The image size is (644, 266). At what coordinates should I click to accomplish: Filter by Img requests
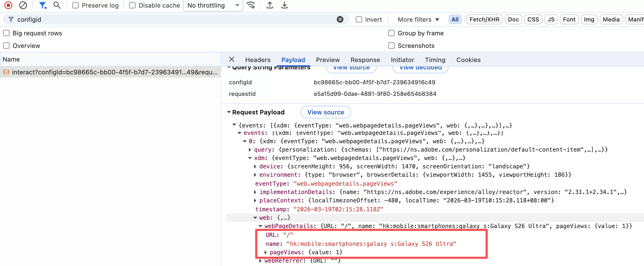click(589, 19)
